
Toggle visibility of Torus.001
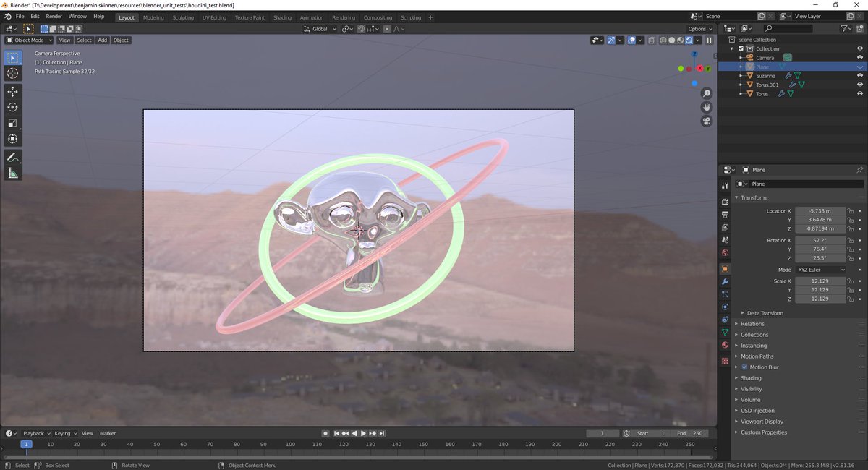pyautogui.click(x=860, y=85)
